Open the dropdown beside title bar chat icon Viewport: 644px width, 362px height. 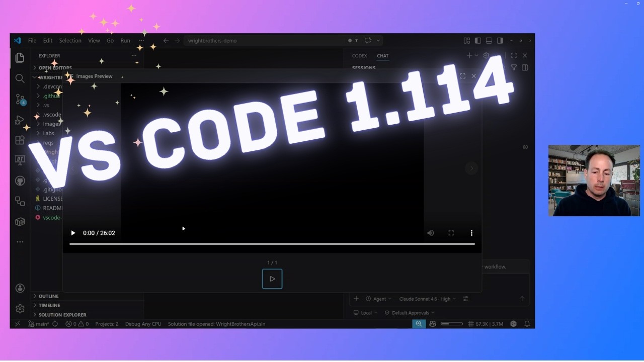[378, 41]
